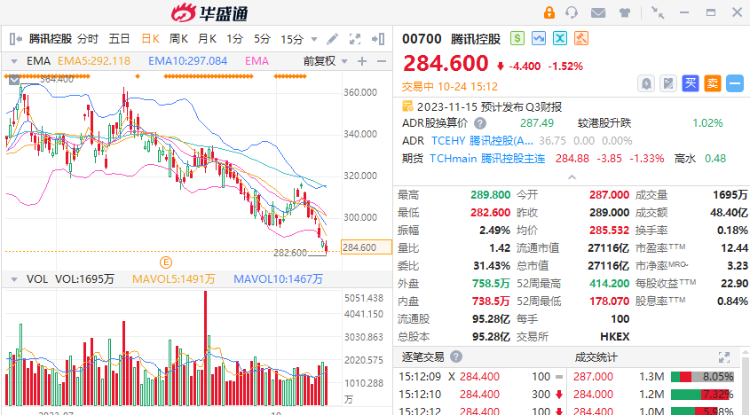Viewport: 750px width, 415px height.
Task: Expand the tick trades panel icon
Action: pos(724,357)
